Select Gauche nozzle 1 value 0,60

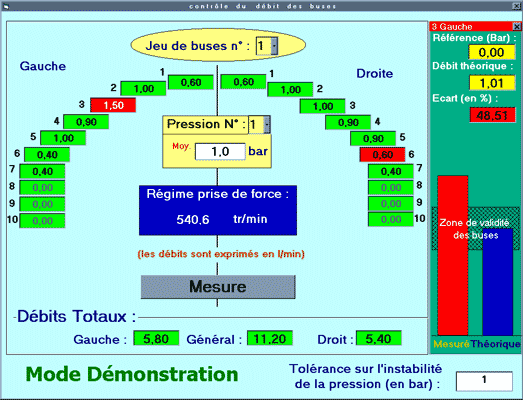pyautogui.click(x=191, y=82)
